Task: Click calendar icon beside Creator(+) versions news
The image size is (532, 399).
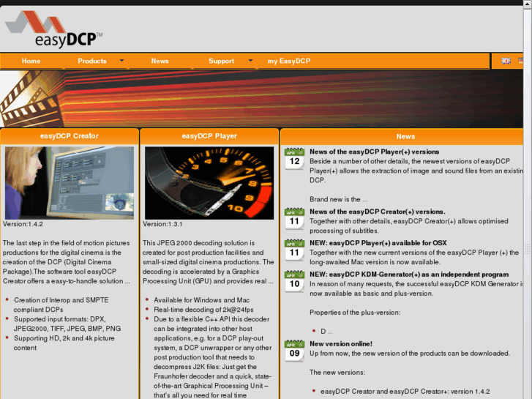Action: (x=294, y=218)
